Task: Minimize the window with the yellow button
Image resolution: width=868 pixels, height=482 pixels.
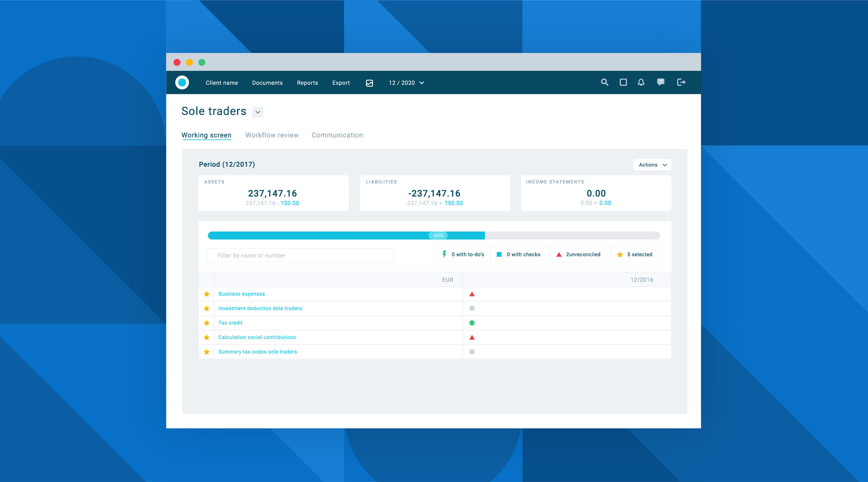Action: coord(190,62)
